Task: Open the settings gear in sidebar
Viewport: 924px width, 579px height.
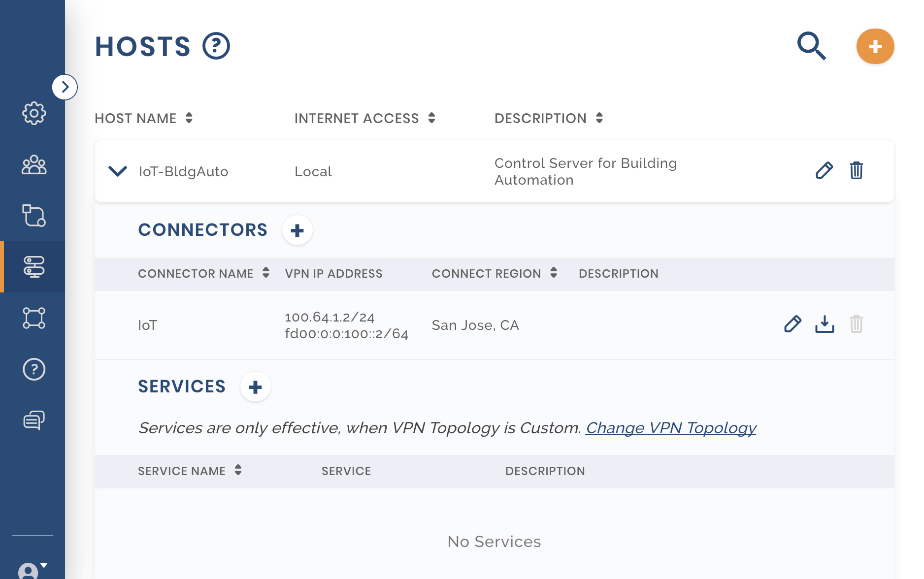Action: pyautogui.click(x=34, y=113)
